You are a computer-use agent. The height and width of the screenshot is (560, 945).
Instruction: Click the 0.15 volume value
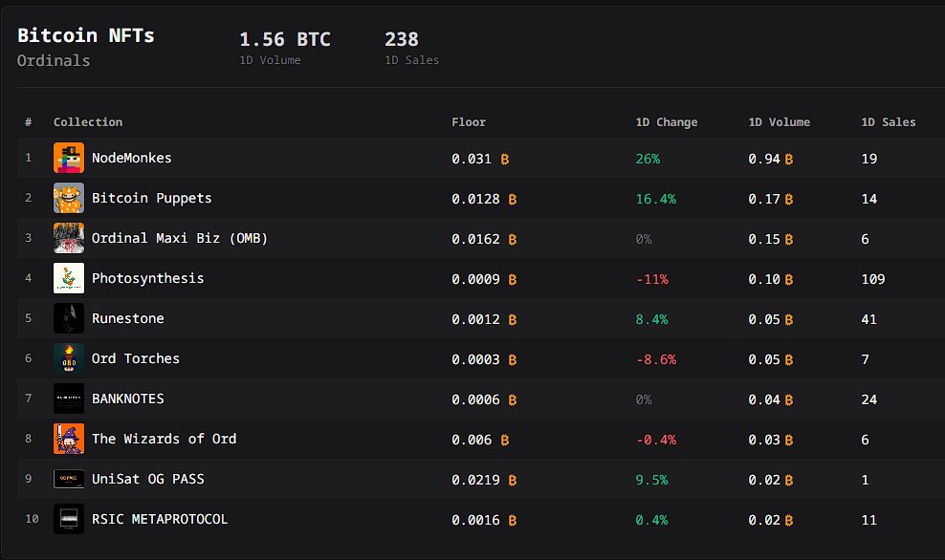764,239
